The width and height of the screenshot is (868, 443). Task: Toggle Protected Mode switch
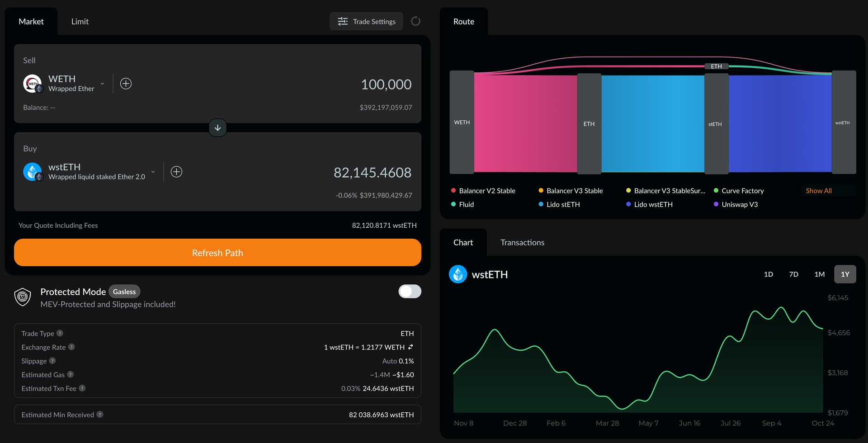click(410, 292)
